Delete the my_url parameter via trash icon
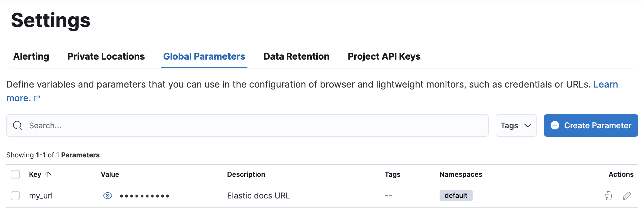The width and height of the screenshot is (644, 215). (x=608, y=196)
